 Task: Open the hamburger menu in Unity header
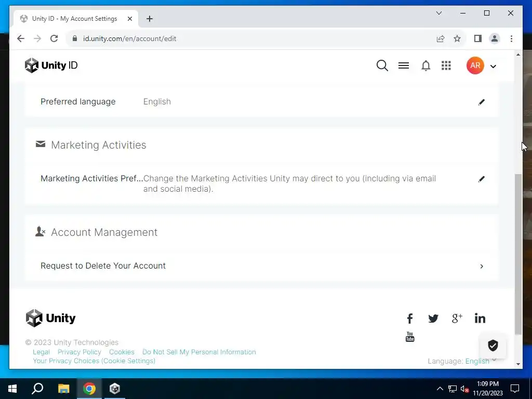pos(403,65)
